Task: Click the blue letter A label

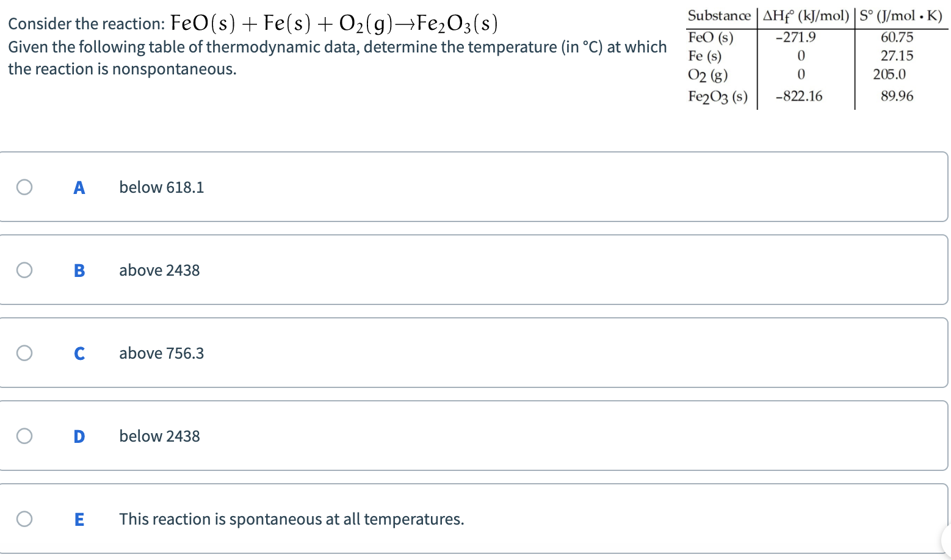Action: [x=79, y=187]
